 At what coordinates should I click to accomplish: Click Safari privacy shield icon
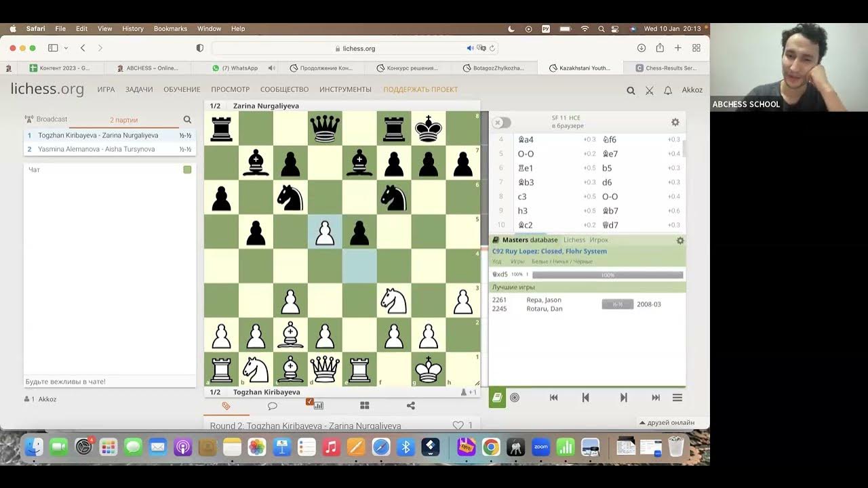point(199,48)
